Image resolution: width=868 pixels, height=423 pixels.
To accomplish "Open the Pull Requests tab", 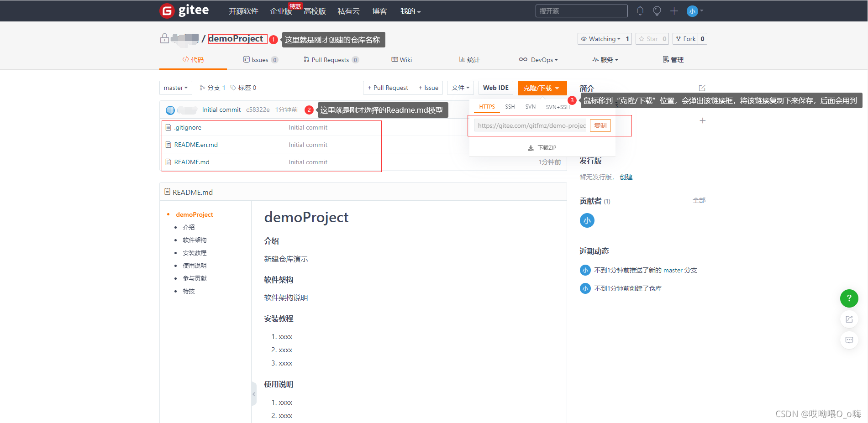I will pyautogui.click(x=331, y=60).
